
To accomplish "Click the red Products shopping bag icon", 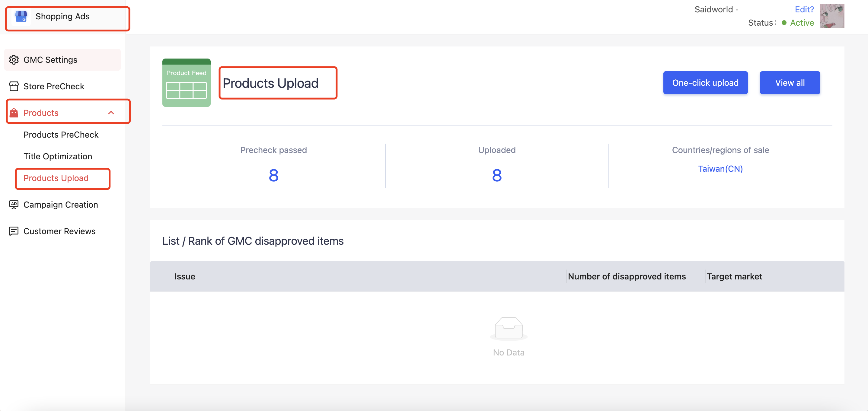I will click(x=14, y=113).
